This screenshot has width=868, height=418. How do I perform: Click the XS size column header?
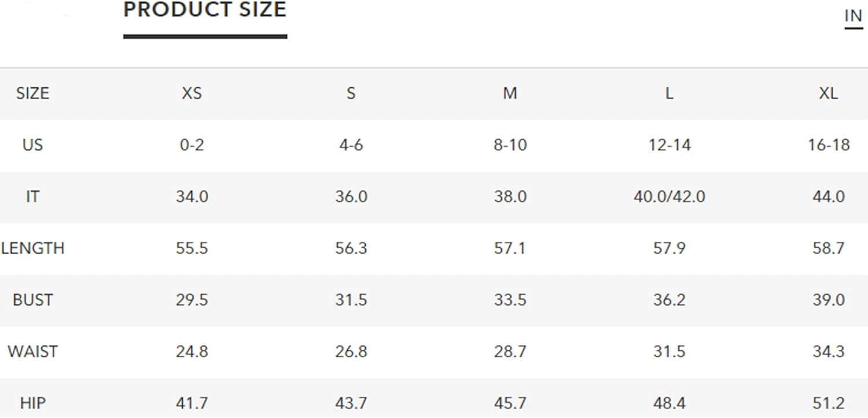(192, 93)
